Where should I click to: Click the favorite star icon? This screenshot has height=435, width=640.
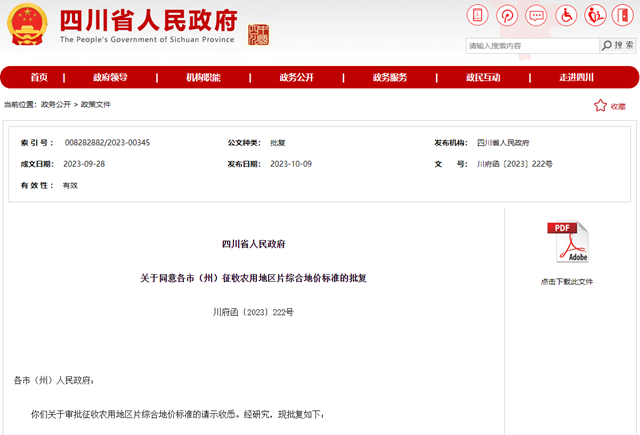coord(600,105)
